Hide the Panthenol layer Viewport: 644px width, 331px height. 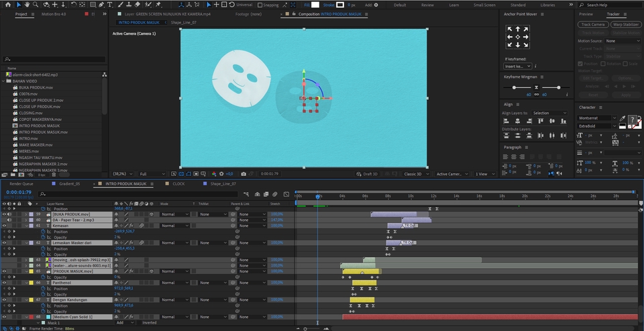(x=4, y=283)
